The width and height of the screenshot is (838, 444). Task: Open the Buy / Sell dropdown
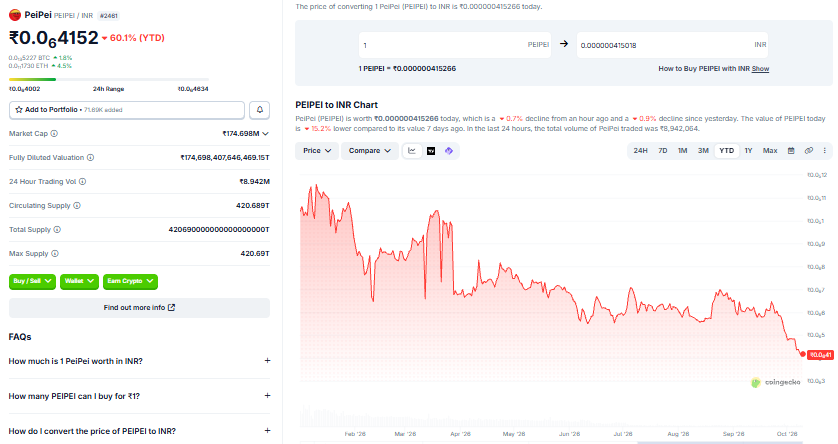pyautogui.click(x=32, y=281)
